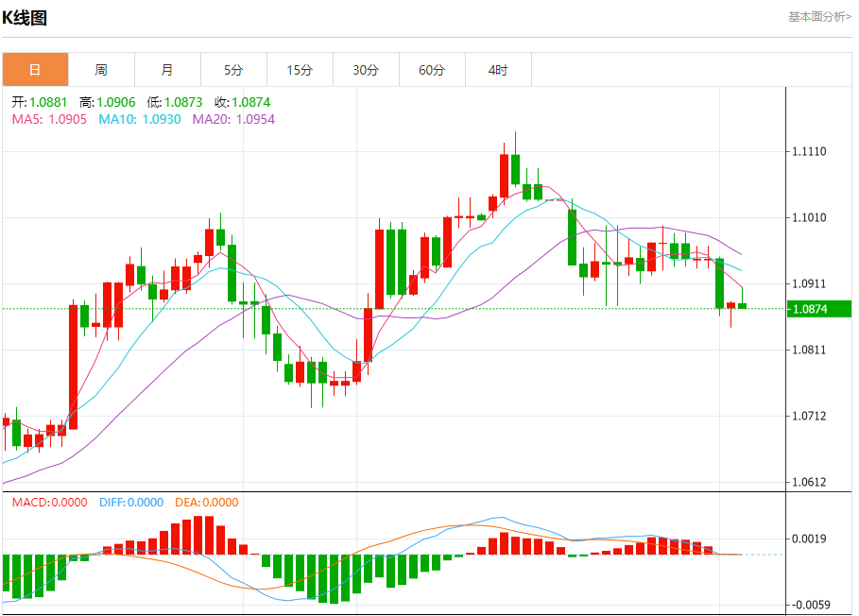Open the 60分 interval tab
Image resolution: width=859 pixels, height=616 pixels.
pos(432,70)
